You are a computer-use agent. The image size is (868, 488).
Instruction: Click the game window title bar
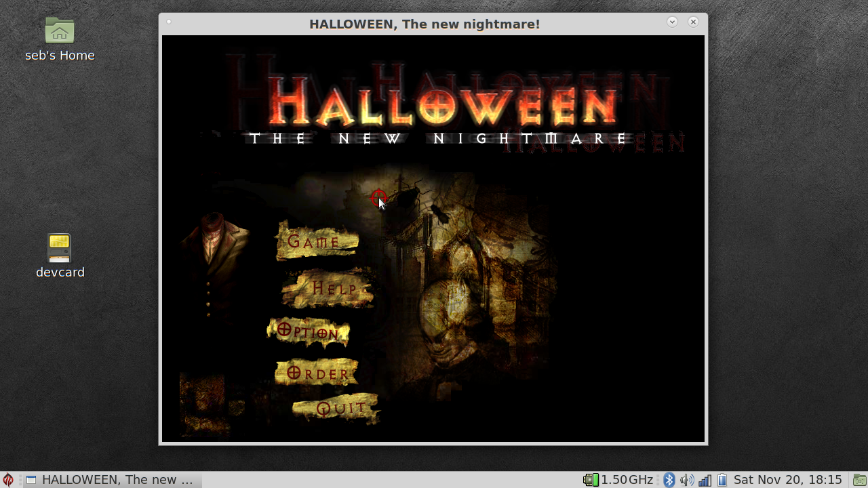pyautogui.click(x=425, y=24)
